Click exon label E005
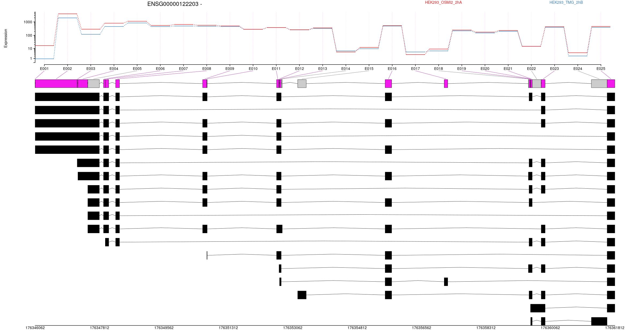 tap(137, 69)
